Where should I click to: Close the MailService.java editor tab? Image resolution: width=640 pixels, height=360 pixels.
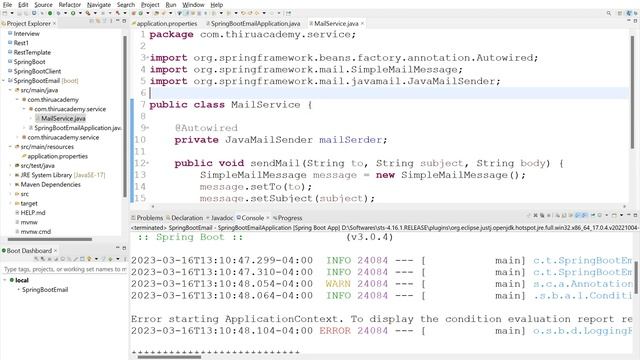pyautogui.click(x=362, y=24)
